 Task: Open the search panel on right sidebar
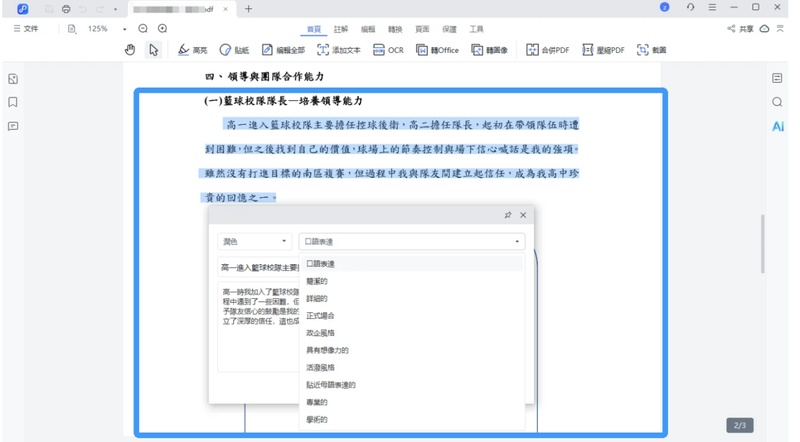point(777,102)
